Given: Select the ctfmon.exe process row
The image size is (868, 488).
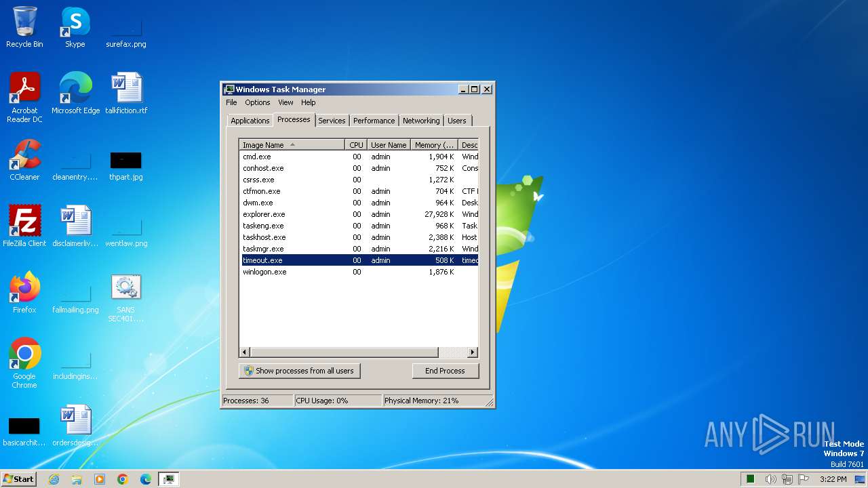Looking at the screenshot, I should (359, 191).
